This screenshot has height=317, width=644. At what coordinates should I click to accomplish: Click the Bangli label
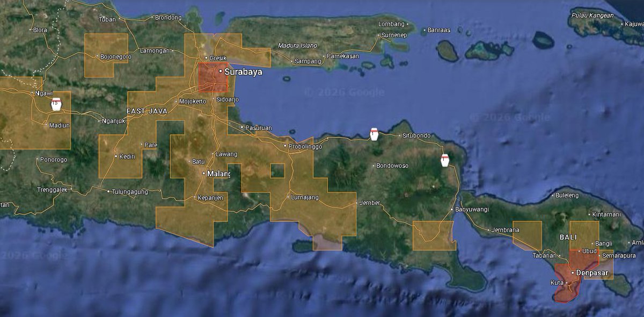tap(604, 243)
